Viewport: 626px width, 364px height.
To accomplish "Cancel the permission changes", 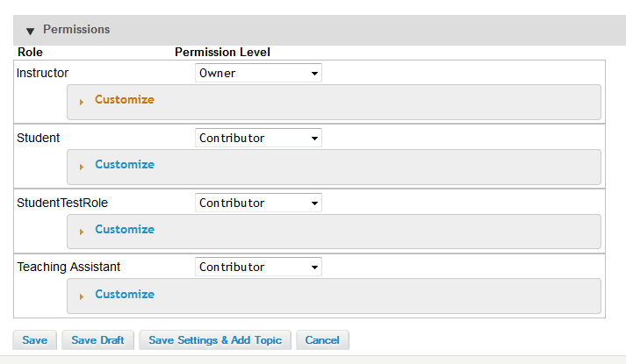I will coord(322,340).
